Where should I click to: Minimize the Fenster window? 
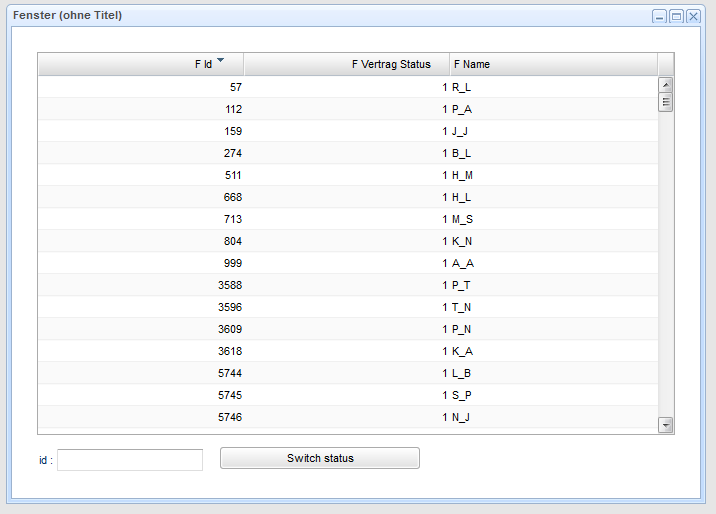[x=659, y=17]
